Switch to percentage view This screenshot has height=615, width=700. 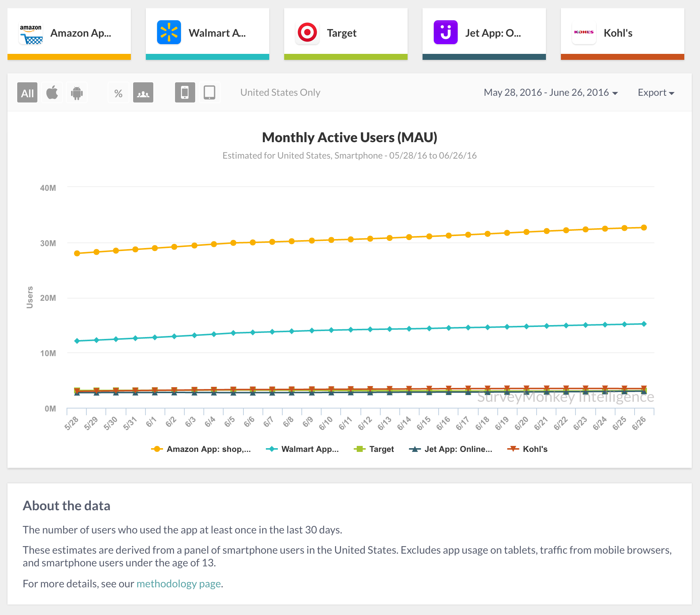coord(119,92)
